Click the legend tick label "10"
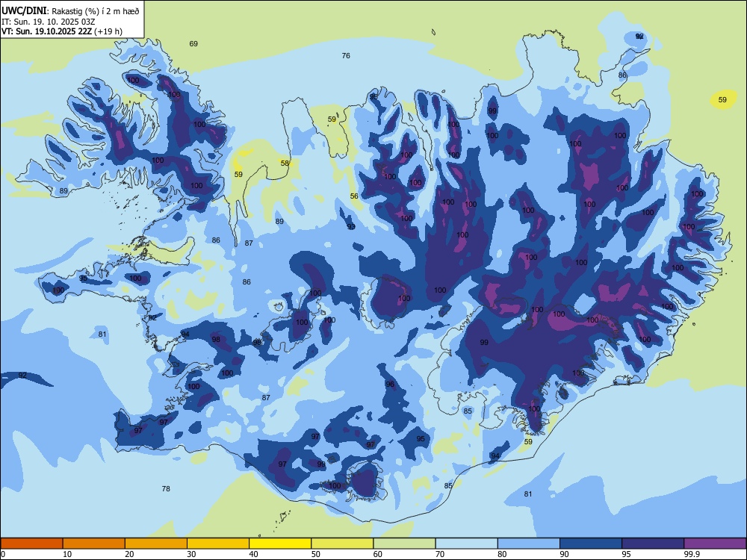Image resolution: width=747 pixels, height=560 pixels. pos(67,554)
